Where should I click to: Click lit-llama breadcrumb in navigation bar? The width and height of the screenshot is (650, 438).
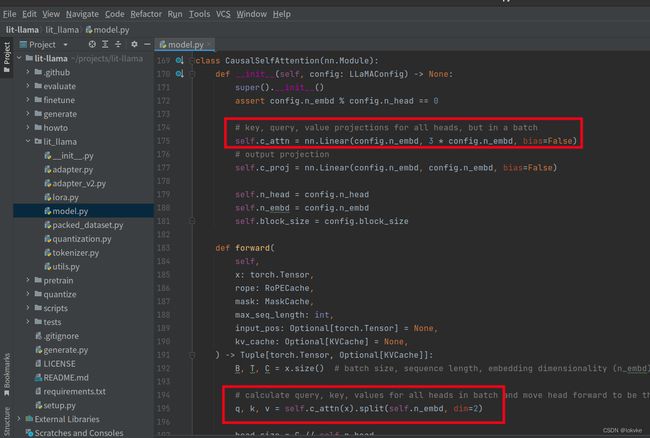[x=22, y=30]
